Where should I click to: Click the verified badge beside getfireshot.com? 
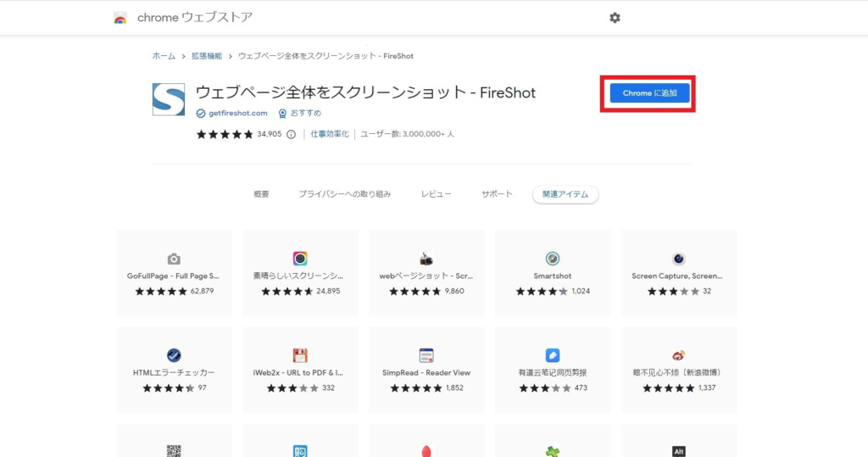pos(200,113)
